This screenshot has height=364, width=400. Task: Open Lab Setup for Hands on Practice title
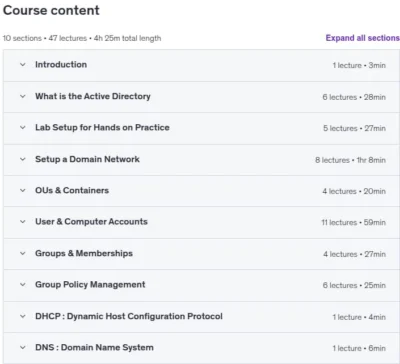tap(102, 127)
